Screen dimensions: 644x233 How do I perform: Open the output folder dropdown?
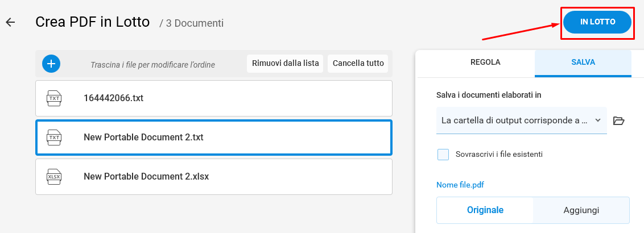coord(521,120)
